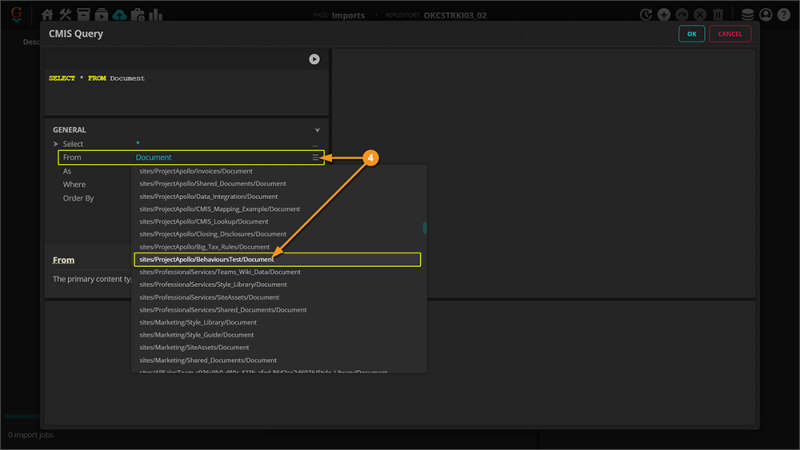The height and width of the screenshot is (450, 800).
Task: Choose sites/ProfessionalServices/SiteAssets/Document
Action: 209,297
